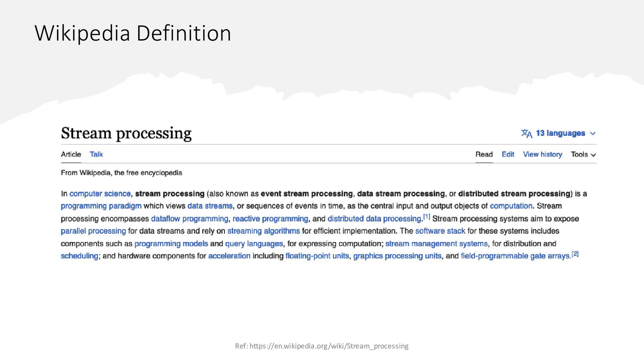Image resolution: width=644 pixels, height=362 pixels.
Task: Open the Edit tab
Action: click(x=508, y=154)
